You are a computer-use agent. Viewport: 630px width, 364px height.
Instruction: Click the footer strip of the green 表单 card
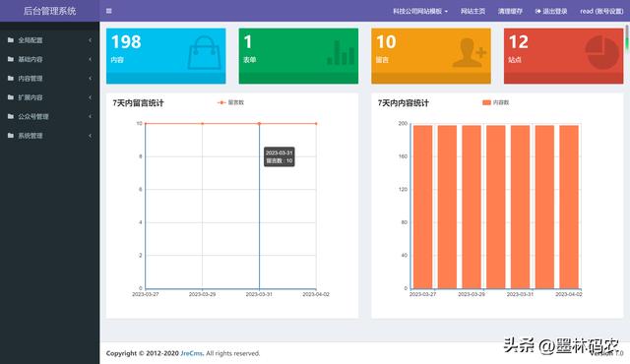pos(298,78)
